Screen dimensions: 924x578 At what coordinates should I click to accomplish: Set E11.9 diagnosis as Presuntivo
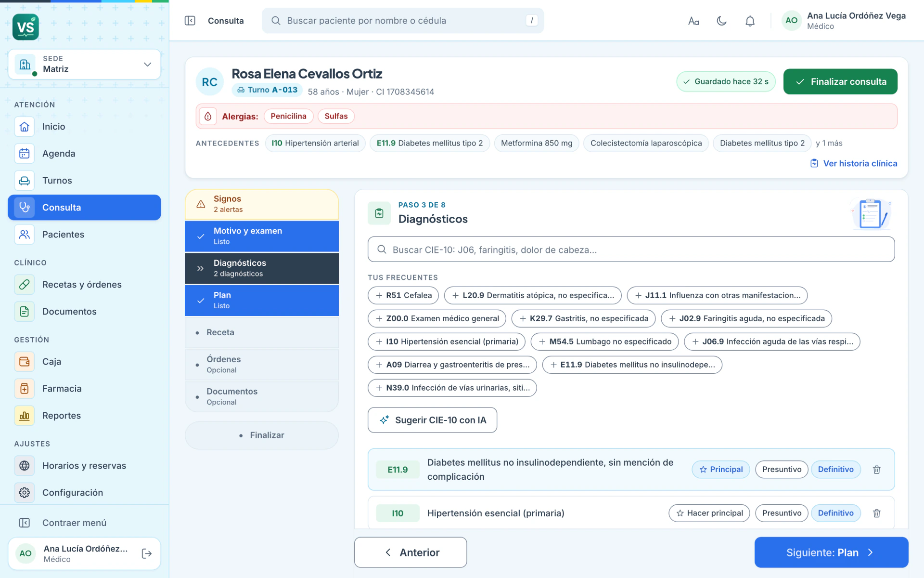(x=782, y=470)
